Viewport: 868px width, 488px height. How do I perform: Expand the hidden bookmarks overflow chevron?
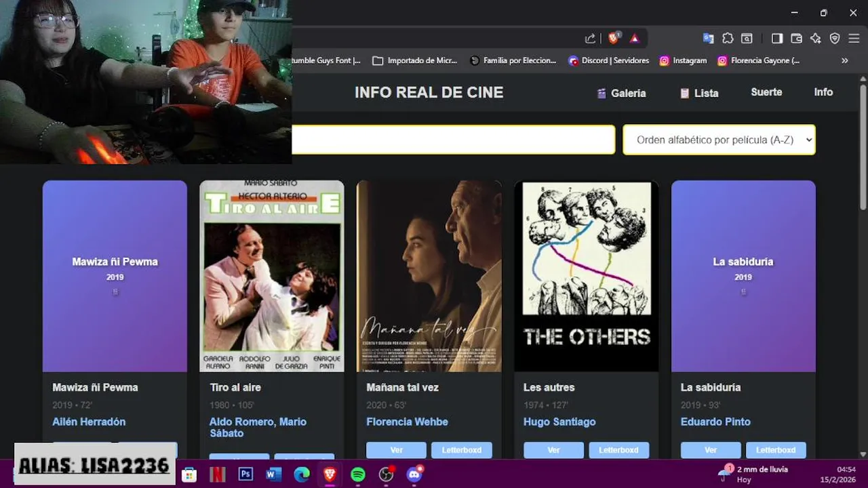(844, 60)
